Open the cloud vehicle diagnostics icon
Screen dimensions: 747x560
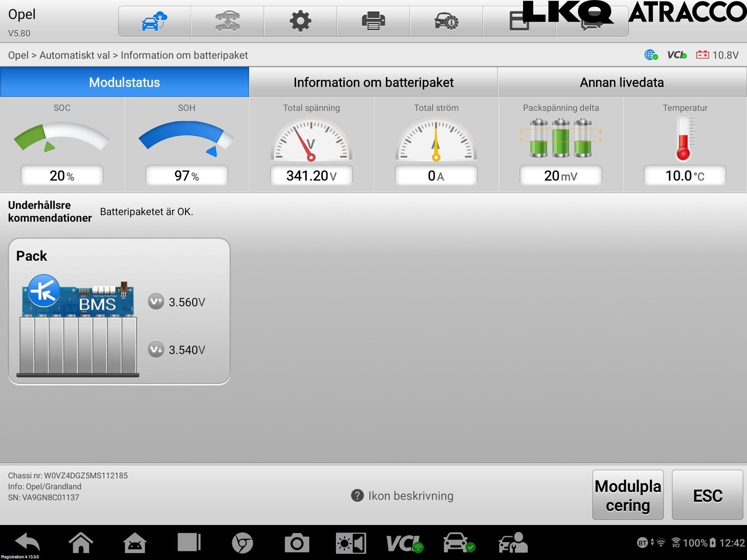154,21
